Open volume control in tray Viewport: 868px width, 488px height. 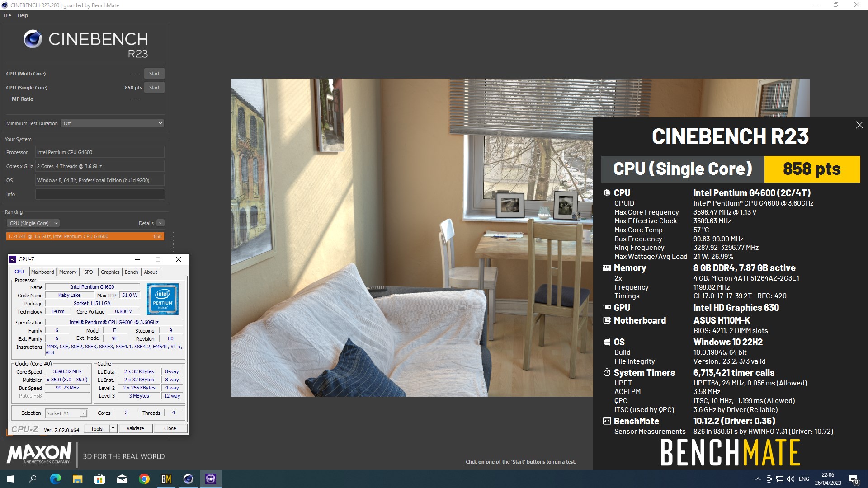click(x=791, y=479)
